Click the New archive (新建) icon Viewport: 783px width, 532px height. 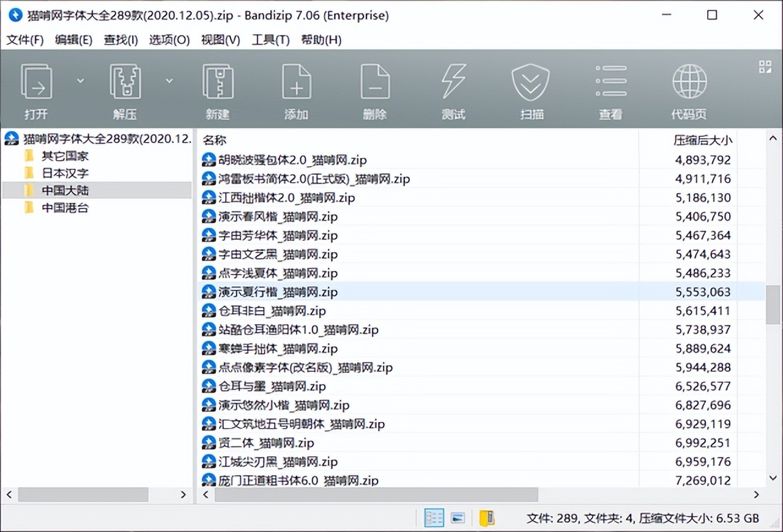(218, 83)
